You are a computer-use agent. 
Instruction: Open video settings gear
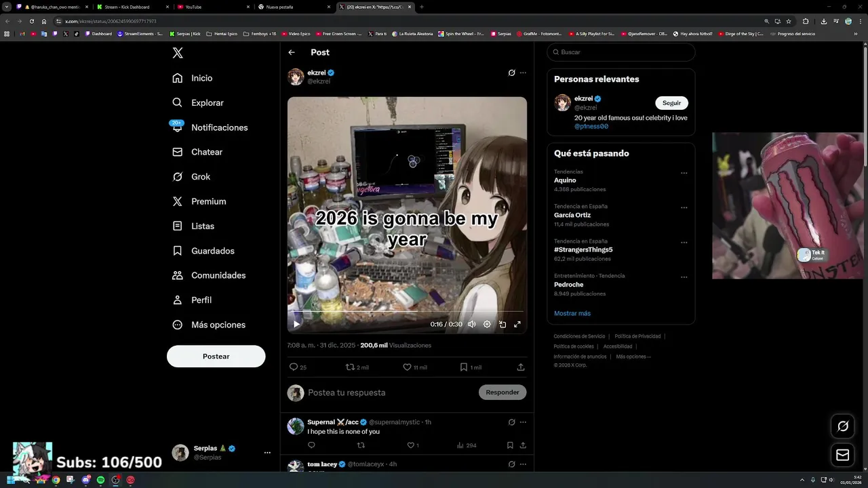(x=487, y=324)
